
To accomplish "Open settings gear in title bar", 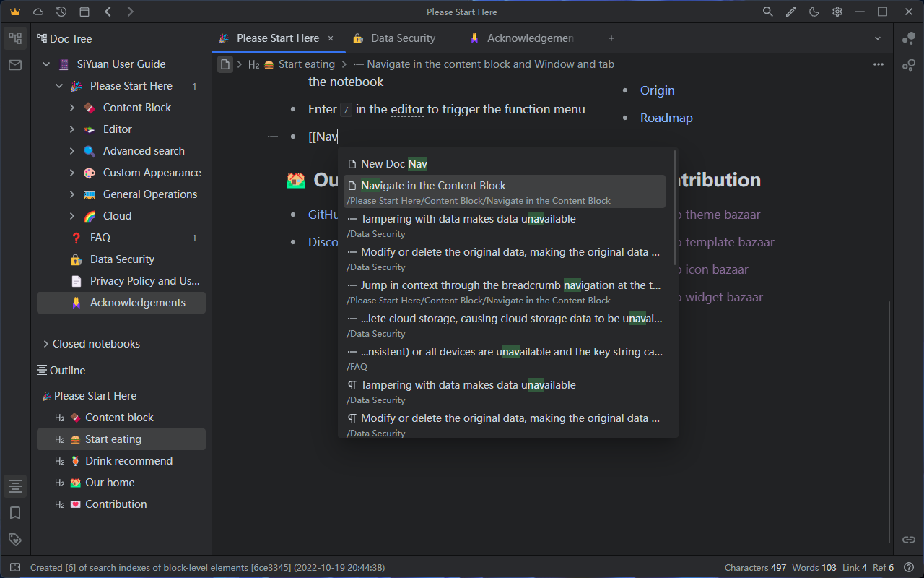I will click(837, 12).
